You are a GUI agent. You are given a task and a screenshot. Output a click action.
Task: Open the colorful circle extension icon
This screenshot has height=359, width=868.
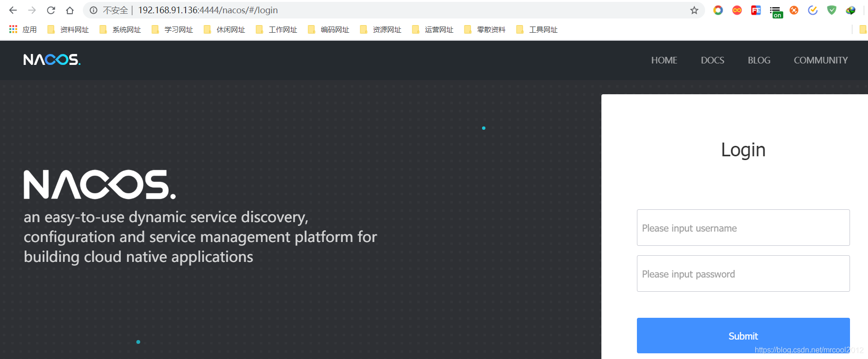[718, 10]
